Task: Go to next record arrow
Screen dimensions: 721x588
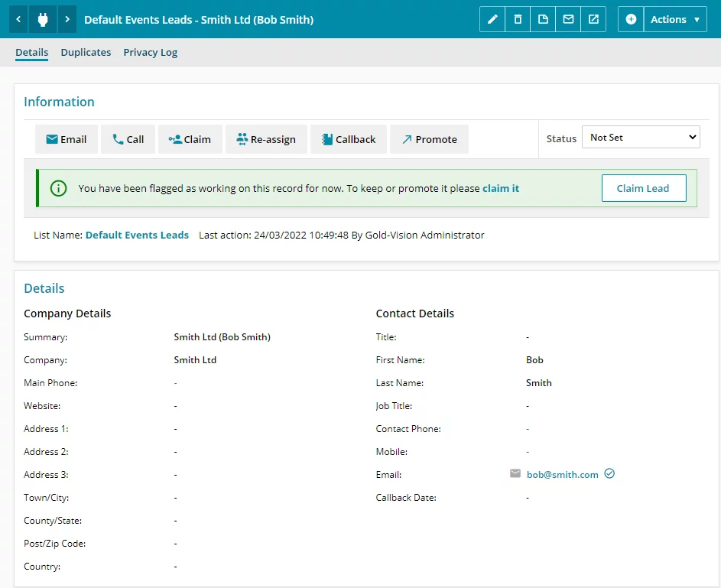Action: coord(67,19)
